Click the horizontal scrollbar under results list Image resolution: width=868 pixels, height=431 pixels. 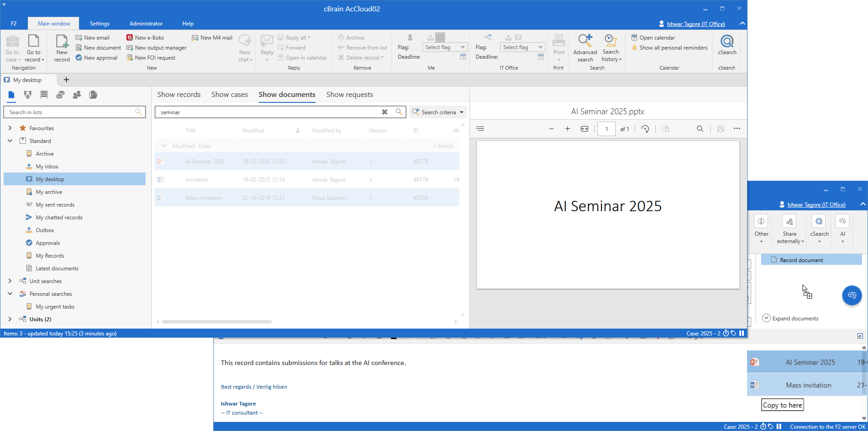click(x=217, y=322)
